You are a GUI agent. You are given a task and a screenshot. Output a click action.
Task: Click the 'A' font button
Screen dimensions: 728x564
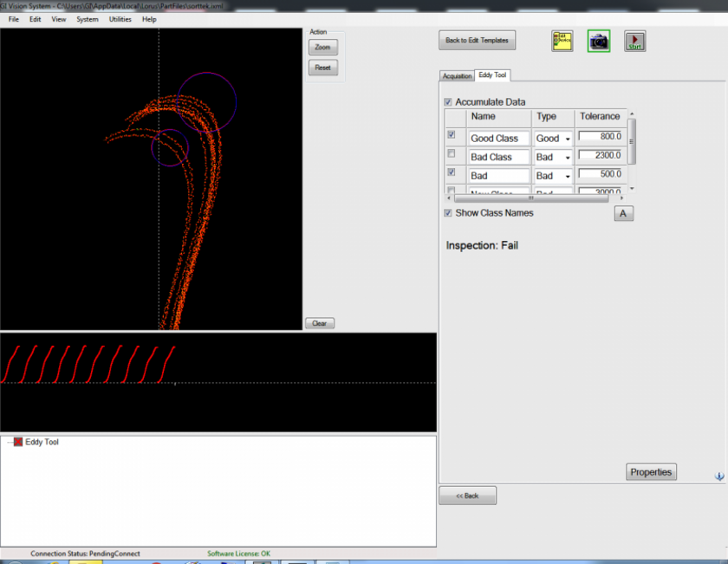coord(624,213)
